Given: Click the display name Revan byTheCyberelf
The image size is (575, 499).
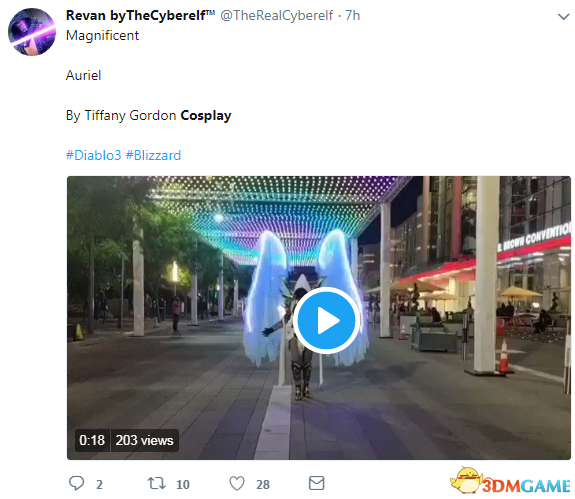Looking at the screenshot, I should point(140,15).
